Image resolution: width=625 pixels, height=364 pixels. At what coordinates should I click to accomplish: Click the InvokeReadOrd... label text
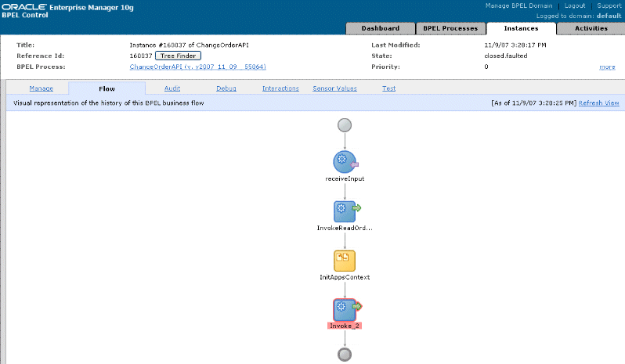(345, 228)
